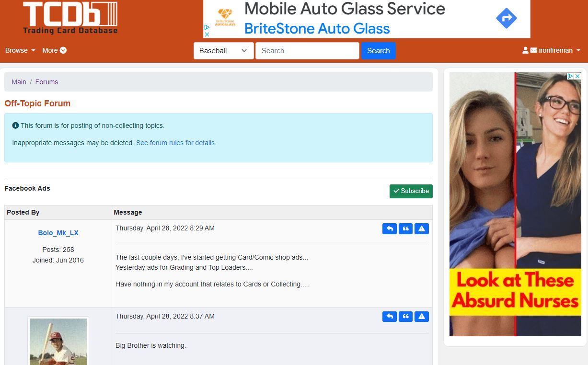Viewport: 588px width, 365px height.
Task: Focus the Search text field
Action: click(307, 51)
